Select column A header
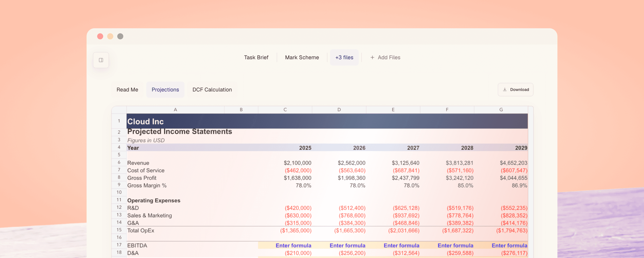Viewport: 644px width, 258px height. [175, 110]
